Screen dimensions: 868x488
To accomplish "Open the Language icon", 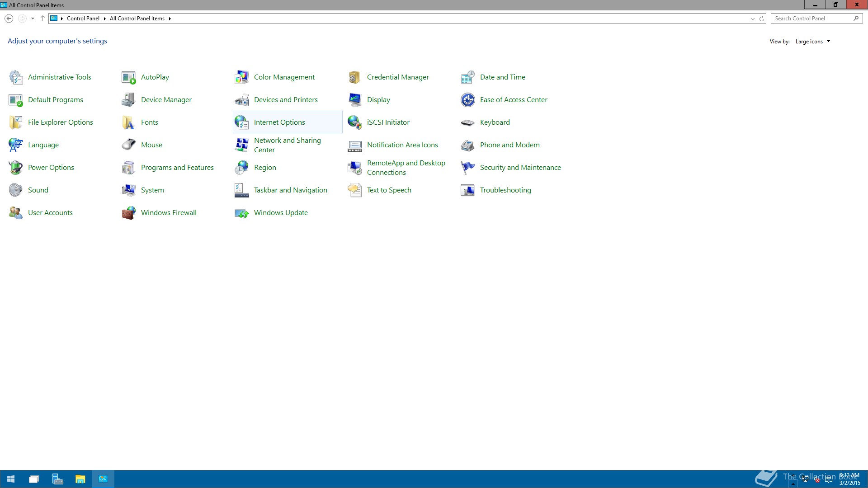I will point(16,145).
